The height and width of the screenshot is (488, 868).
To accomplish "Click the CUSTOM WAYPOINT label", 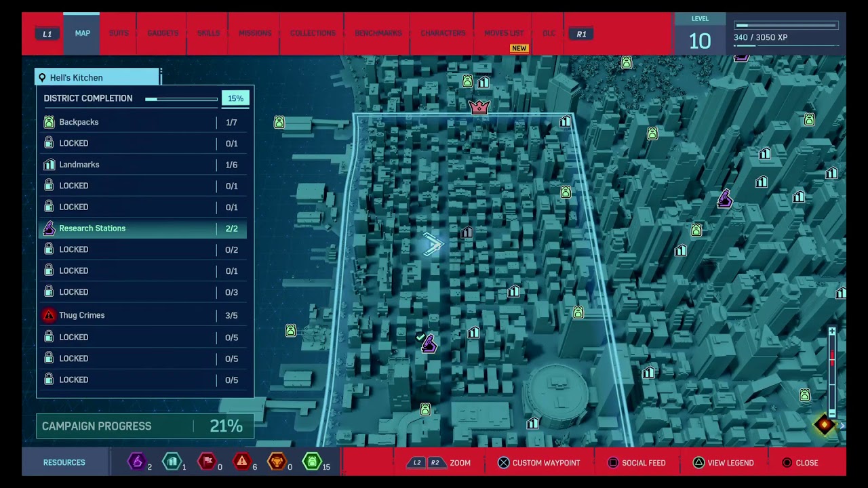I will pyautogui.click(x=546, y=463).
